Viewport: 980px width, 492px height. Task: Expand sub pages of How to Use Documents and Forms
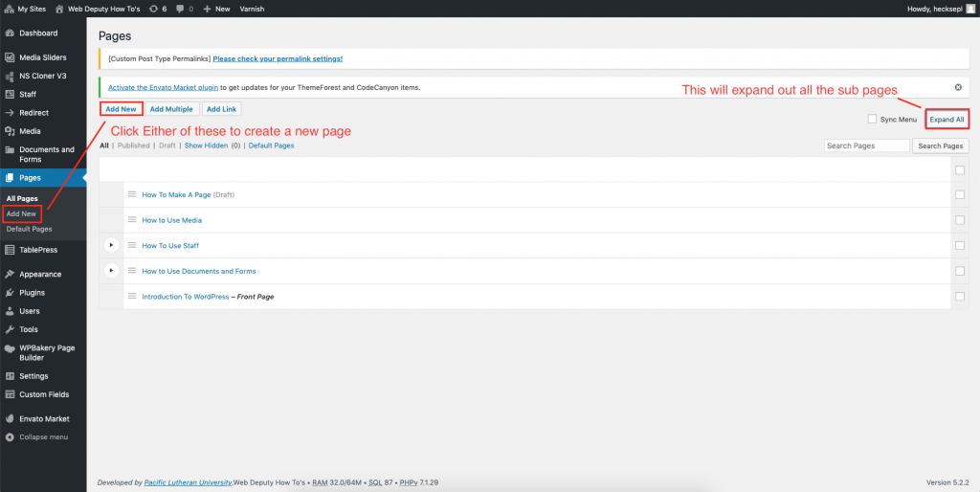pyautogui.click(x=111, y=271)
